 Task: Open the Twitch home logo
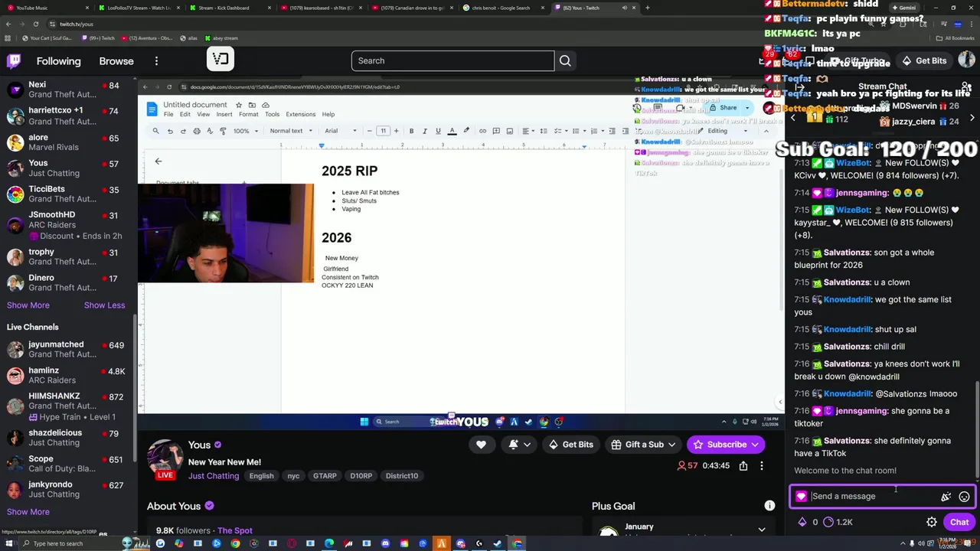pyautogui.click(x=14, y=61)
